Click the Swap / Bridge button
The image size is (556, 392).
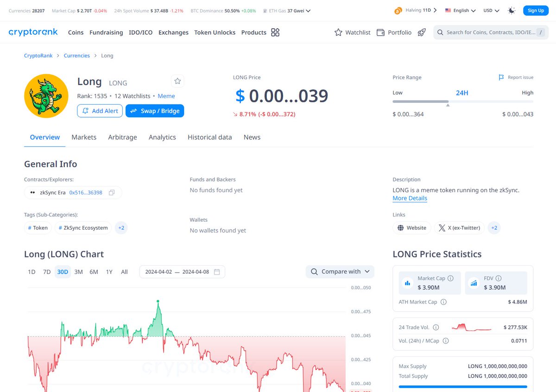pos(155,111)
